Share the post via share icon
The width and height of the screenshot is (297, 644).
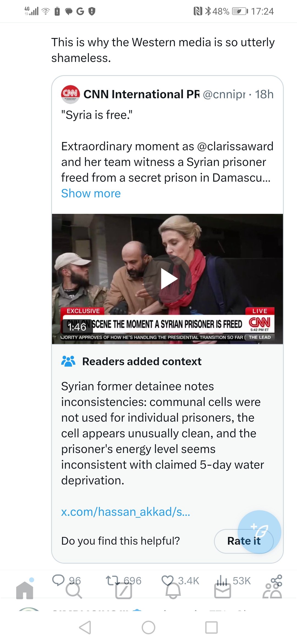277,580
